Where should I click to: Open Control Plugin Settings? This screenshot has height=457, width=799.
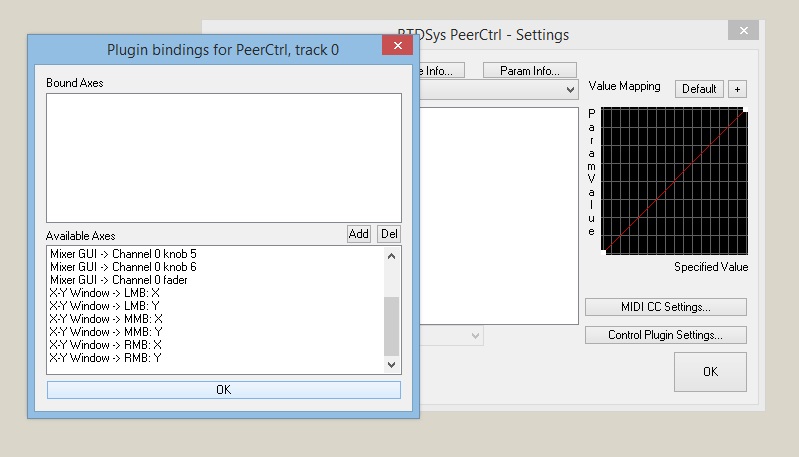665,335
